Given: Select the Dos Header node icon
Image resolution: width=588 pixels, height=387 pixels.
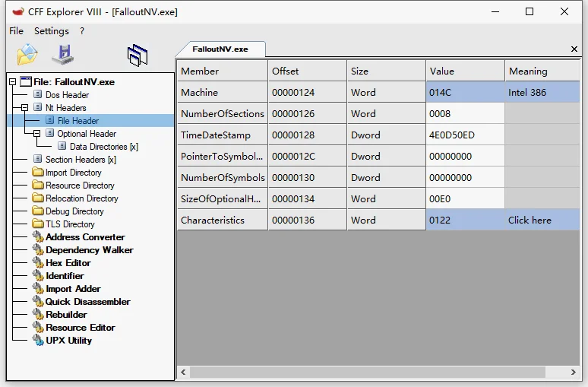Looking at the screenshot, I should [37, 94].
